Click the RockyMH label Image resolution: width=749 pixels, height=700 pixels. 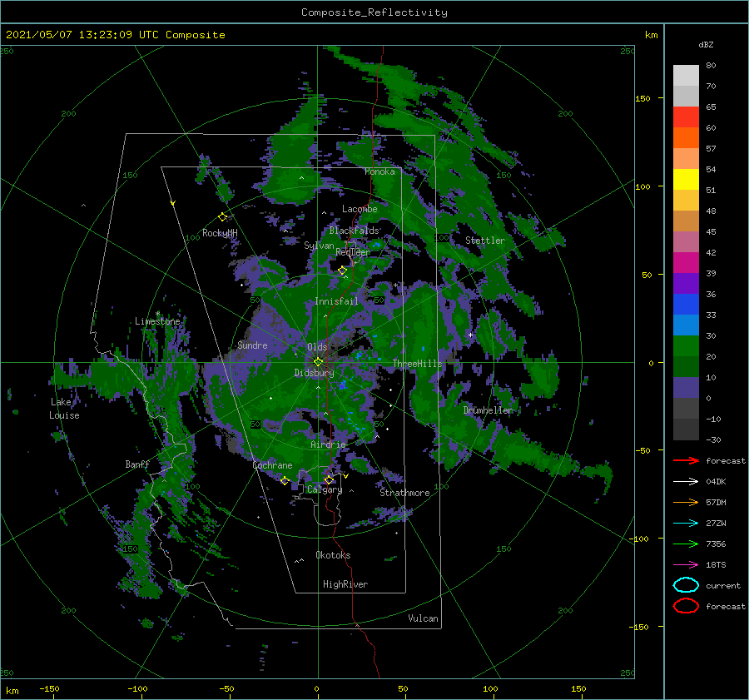point(220,233)
